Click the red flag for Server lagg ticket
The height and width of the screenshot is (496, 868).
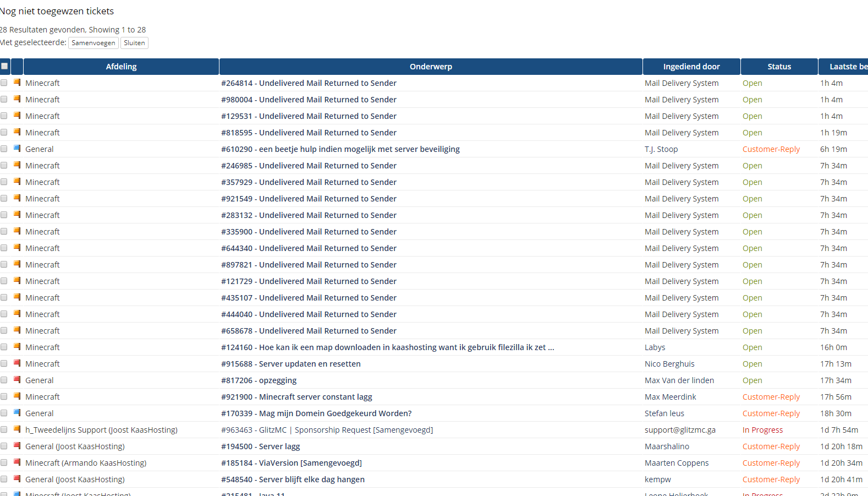tap(17, 446)
